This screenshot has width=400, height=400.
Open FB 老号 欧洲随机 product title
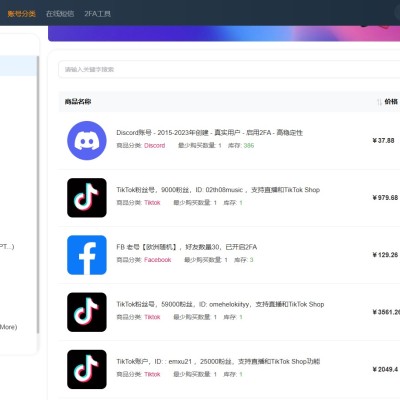(x=187, y=247)
